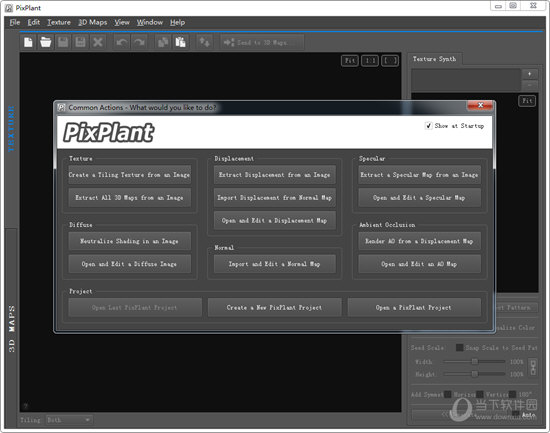The height and width of the screenshot is (433, 550).
Task: Click Extract a Specular Map from an Image
Action: pos(420,175)
